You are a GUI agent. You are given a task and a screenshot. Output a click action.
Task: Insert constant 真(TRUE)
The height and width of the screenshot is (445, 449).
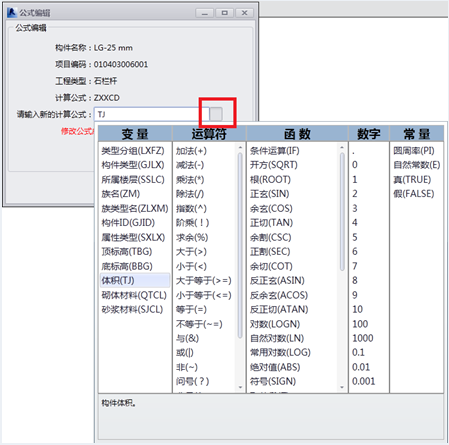(412, 180)
